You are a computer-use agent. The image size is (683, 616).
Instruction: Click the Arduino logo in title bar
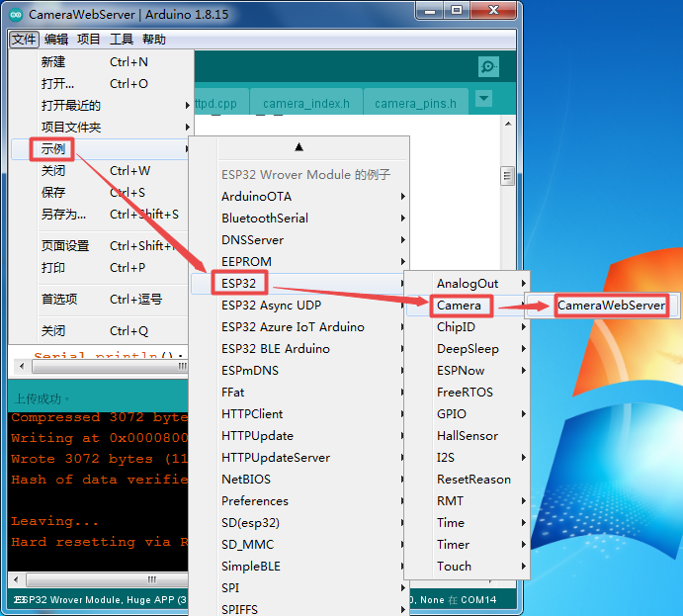[16, 15]
